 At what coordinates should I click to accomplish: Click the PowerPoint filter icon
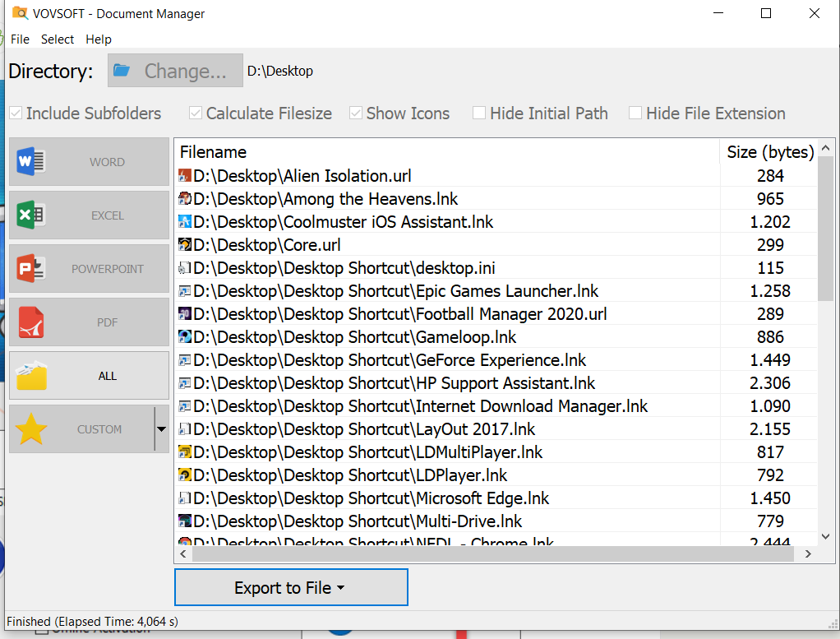pyautogui.click(x=31, y=269)
